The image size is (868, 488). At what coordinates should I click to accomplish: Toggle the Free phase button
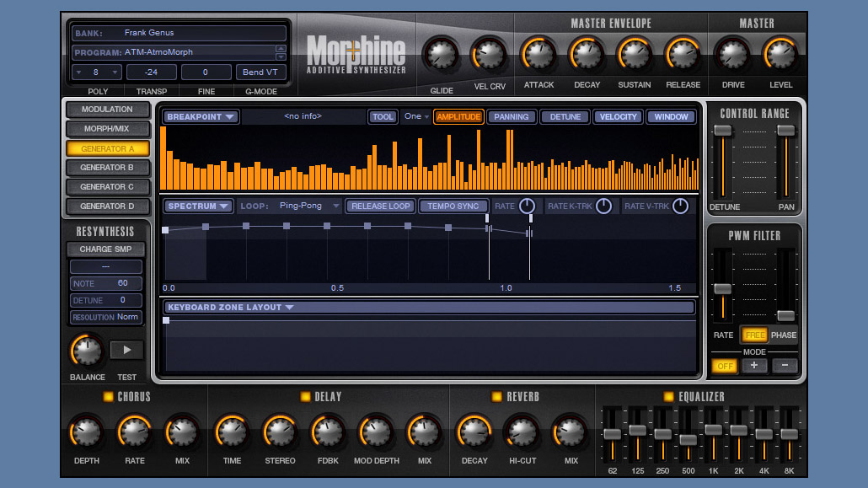[754, 335]
